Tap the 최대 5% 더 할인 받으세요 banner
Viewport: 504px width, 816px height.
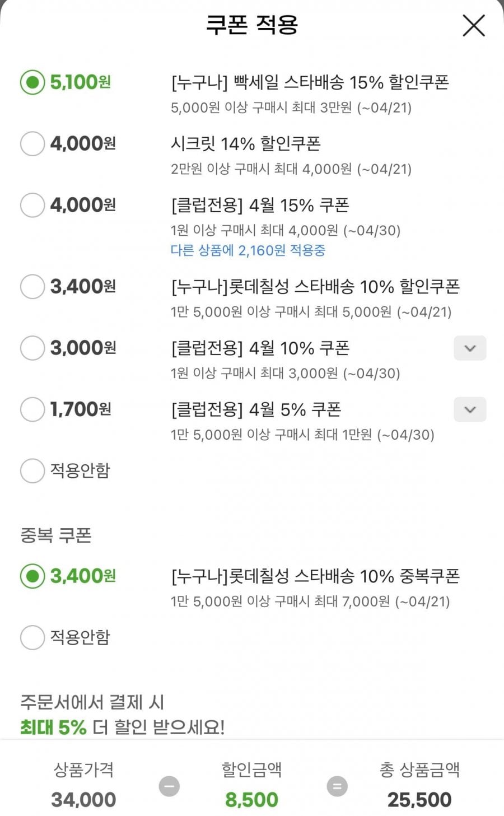pyautogui.click(x=122, y=727)
